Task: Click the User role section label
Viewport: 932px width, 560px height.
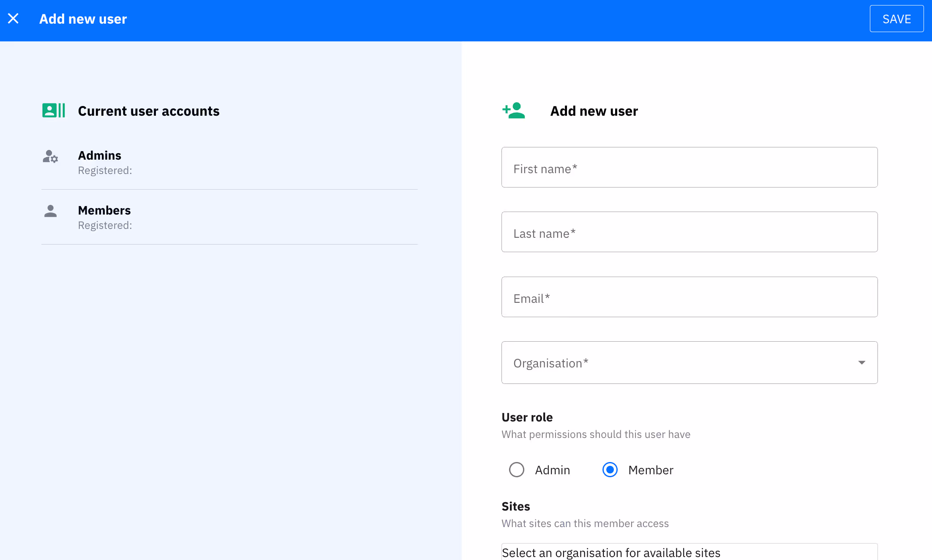Action: [x=527, y=417]
